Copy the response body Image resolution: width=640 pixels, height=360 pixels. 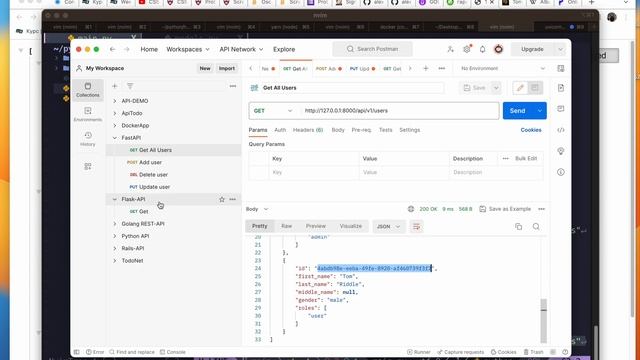pos(518,227)
